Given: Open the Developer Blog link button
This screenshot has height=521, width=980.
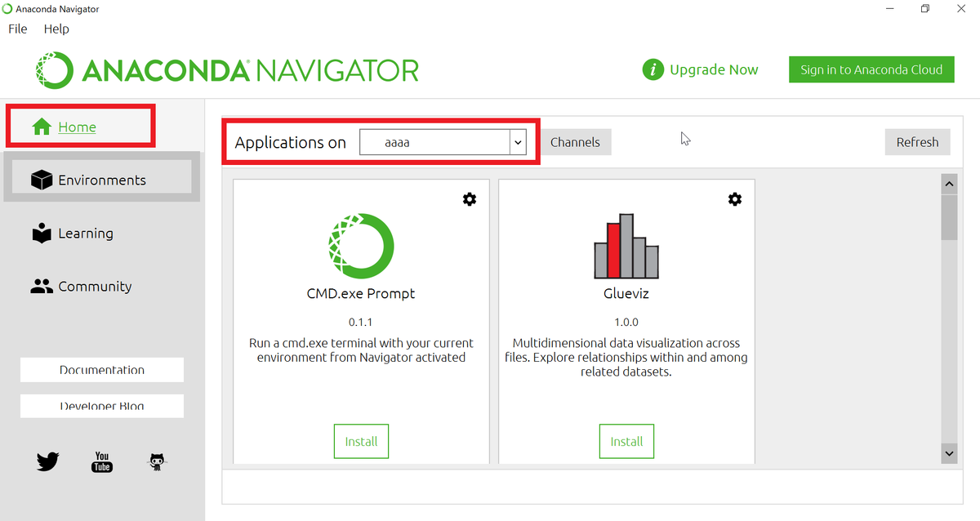Looking at the screenshot, I should (x=102, y=406).
